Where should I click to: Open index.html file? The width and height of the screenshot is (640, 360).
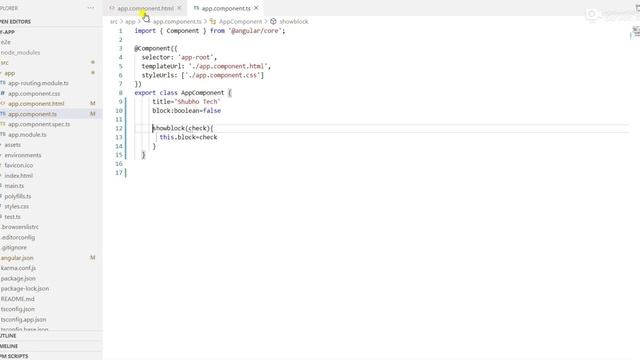pyautogui.click(x=19, y=176)
